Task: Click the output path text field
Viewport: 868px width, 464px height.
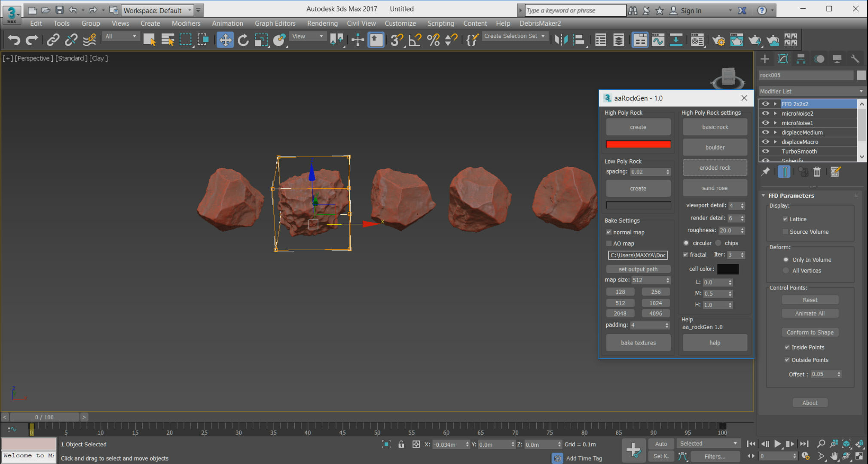Action: click(x=638, y=255)
